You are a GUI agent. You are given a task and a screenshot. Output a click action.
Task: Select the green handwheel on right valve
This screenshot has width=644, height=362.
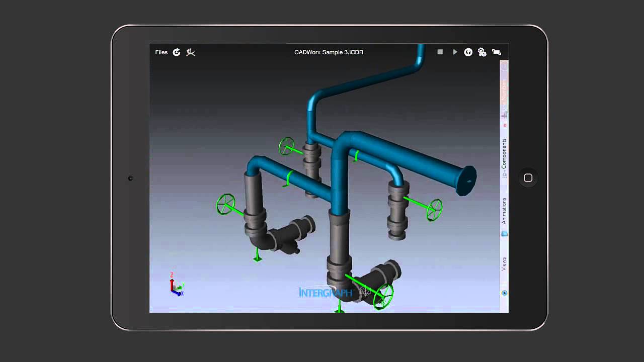(x=434, y=210)
